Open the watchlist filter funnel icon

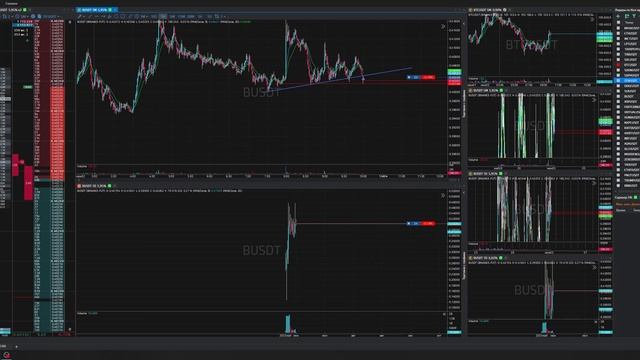(634, 16)
